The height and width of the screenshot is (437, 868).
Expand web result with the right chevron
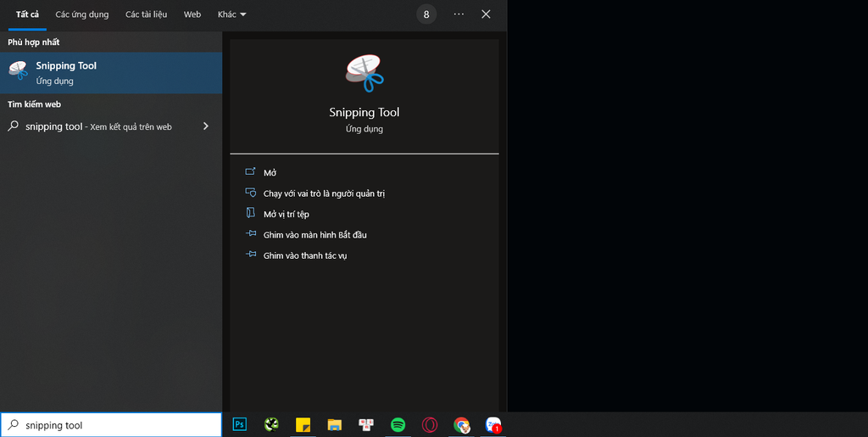pos(206,126)
